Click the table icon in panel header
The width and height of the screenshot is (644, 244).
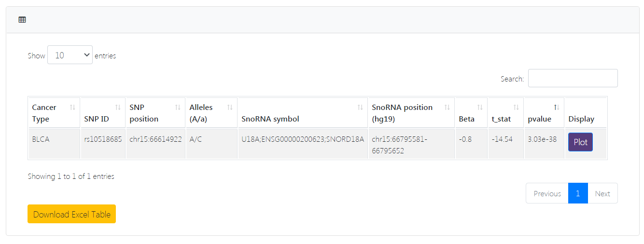coord(22,20)
